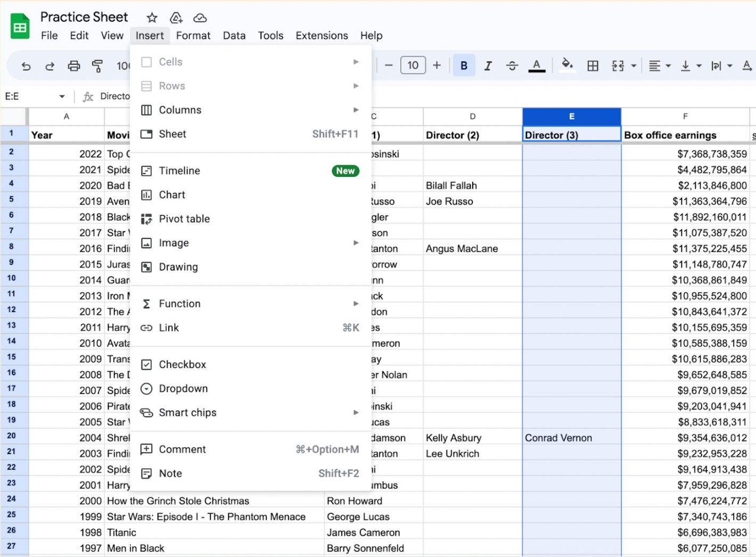Open the borders tool

coord(593,65)
